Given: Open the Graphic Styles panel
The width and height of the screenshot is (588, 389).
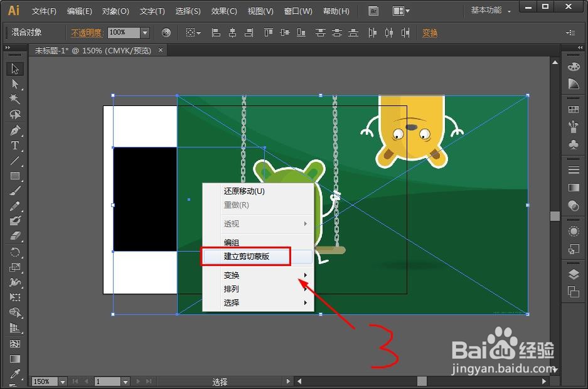Looking at the screenshot, I should pos(574,248).
